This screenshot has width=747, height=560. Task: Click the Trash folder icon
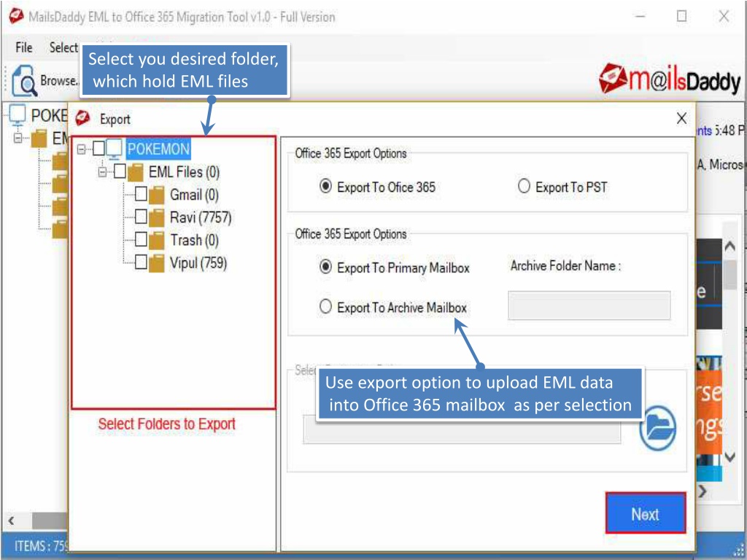(x=156, y=241)
